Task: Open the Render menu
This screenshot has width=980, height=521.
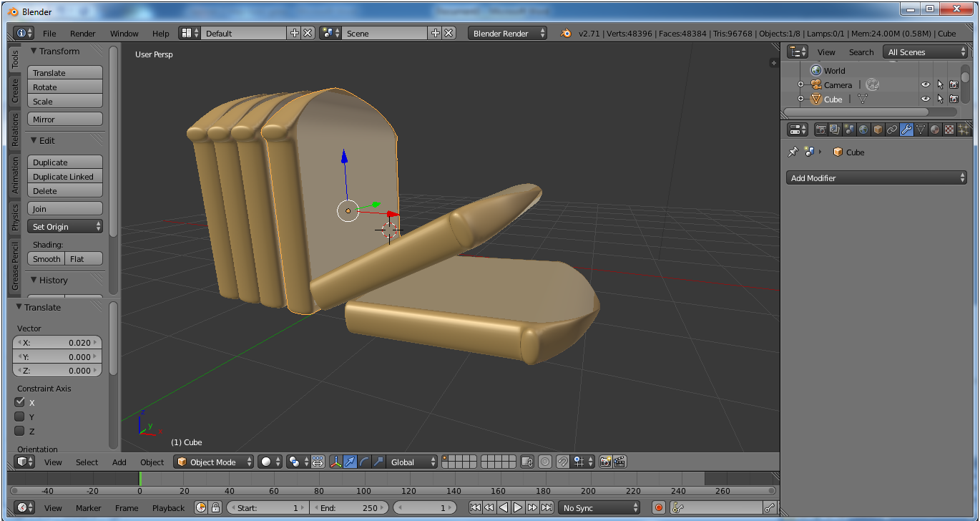Action: point(82,34)
